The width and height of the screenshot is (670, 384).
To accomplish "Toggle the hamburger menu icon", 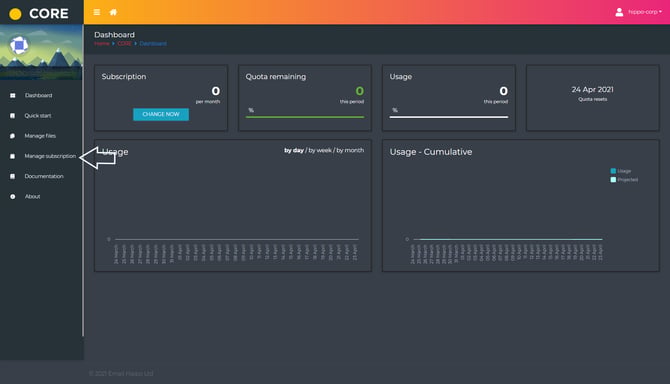I will pos(97,12).
